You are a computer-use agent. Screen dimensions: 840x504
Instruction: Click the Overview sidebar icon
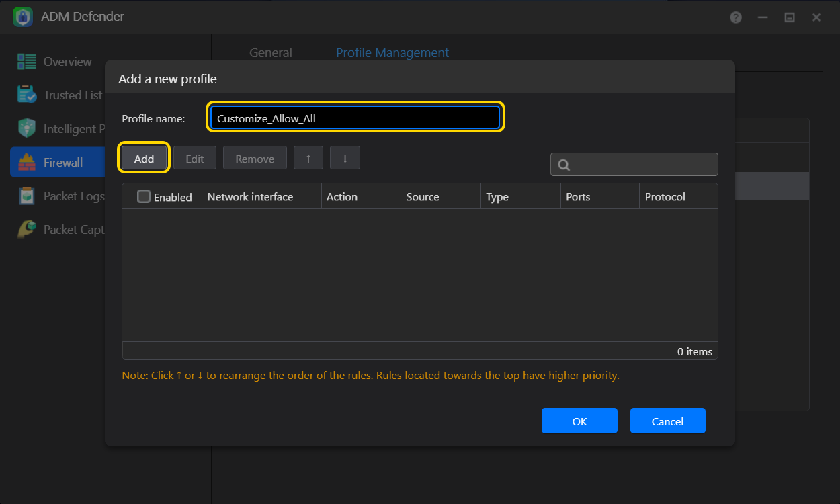click(x=27, y=62)
